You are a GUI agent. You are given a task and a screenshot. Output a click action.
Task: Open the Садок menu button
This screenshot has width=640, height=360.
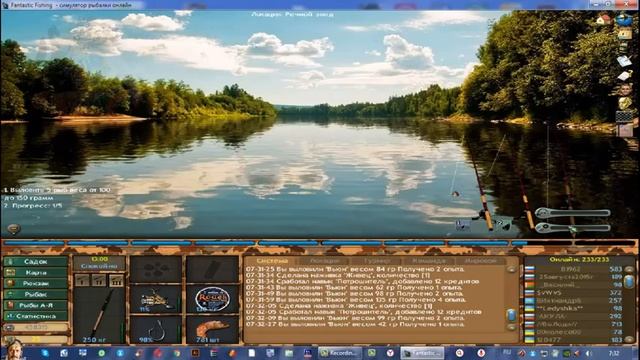[x=36, y=261]
